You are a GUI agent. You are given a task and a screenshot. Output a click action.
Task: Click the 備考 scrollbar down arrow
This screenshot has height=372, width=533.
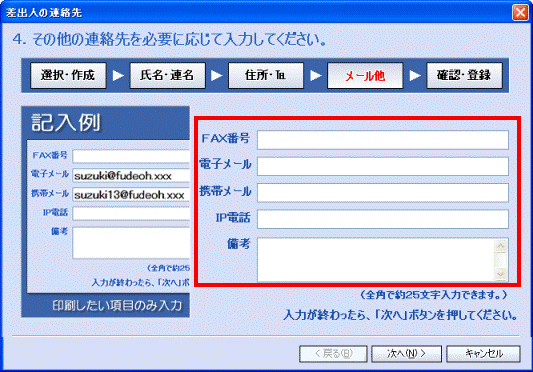[501, 274]
